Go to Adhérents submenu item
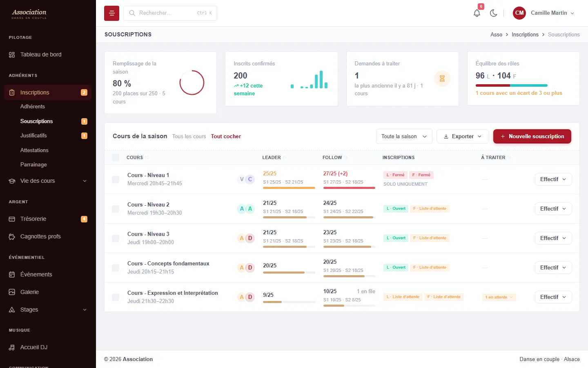Image resolution: width=588 pixels, height=368 pixels. (33, 107)
